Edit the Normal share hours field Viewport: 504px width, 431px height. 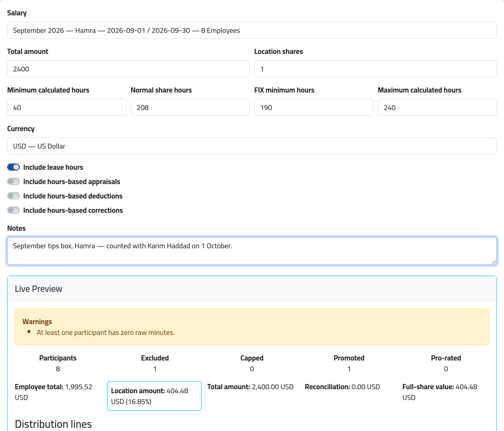[x=190, y=108]
